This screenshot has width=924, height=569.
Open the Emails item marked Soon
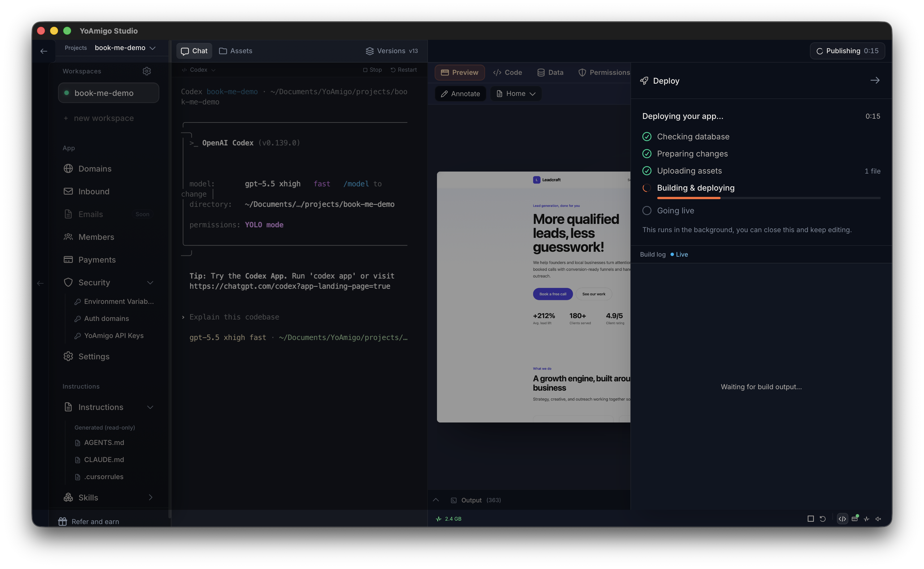click(x=108, y=214)
